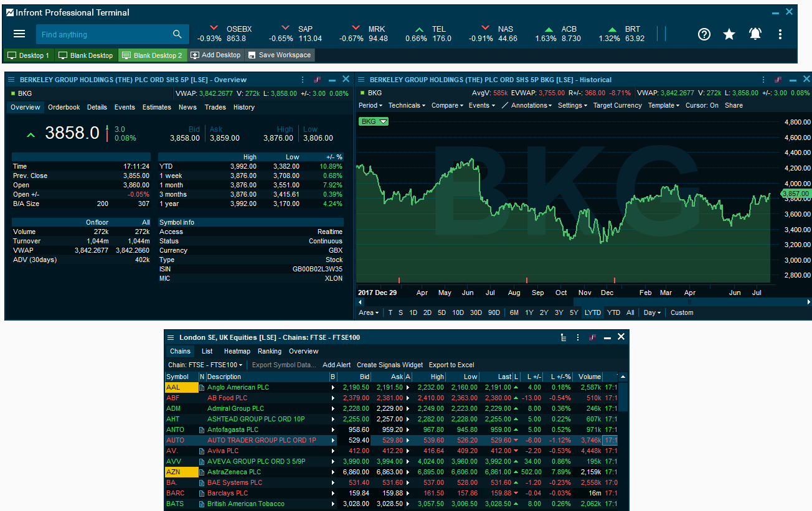812x511 pixels.
Task: Open kebab menu in Overview window title
Action: tap(303, 80)
